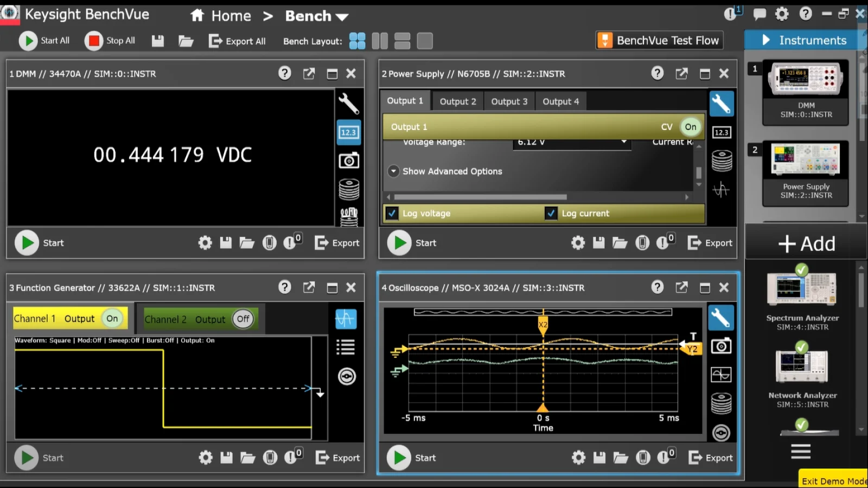Open the Bench dropdown in the breadcrumb
This screenshot has width=868, height=488.
coord(317,16)
